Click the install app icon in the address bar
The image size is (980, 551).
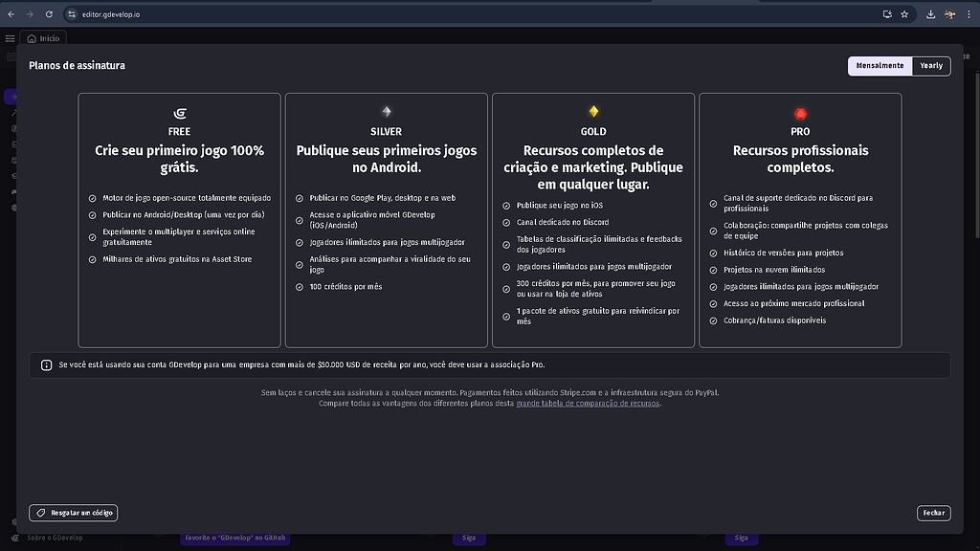pyautogui.click(x=888, y=13)
